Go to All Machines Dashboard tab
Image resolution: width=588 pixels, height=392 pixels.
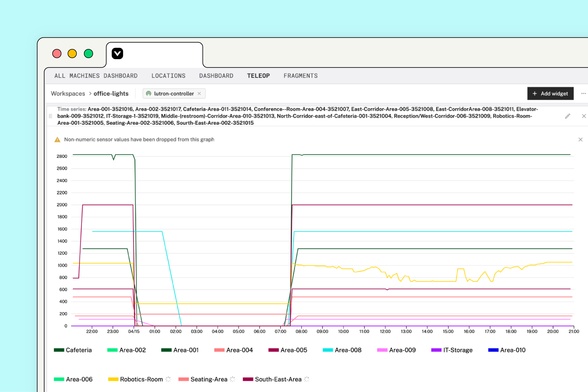(96, 76)
